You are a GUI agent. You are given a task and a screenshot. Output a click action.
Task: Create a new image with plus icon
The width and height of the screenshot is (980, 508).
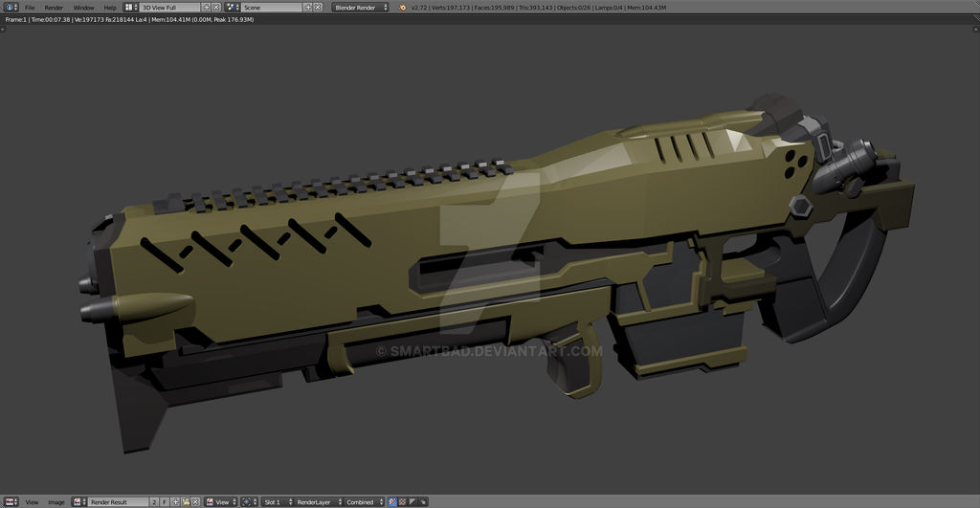coord(175,501)
